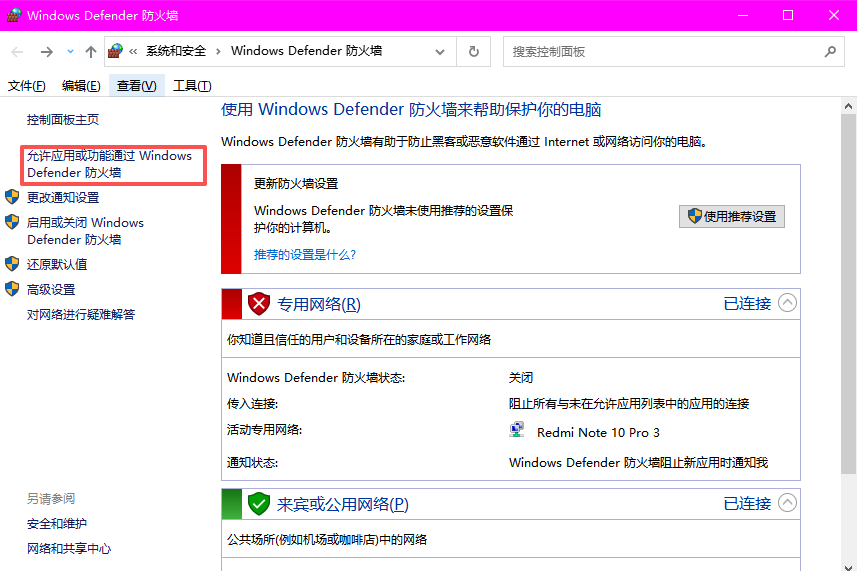
Task: Click Redmi Note 10 Pro 3 text
Action: click(598, 433)
